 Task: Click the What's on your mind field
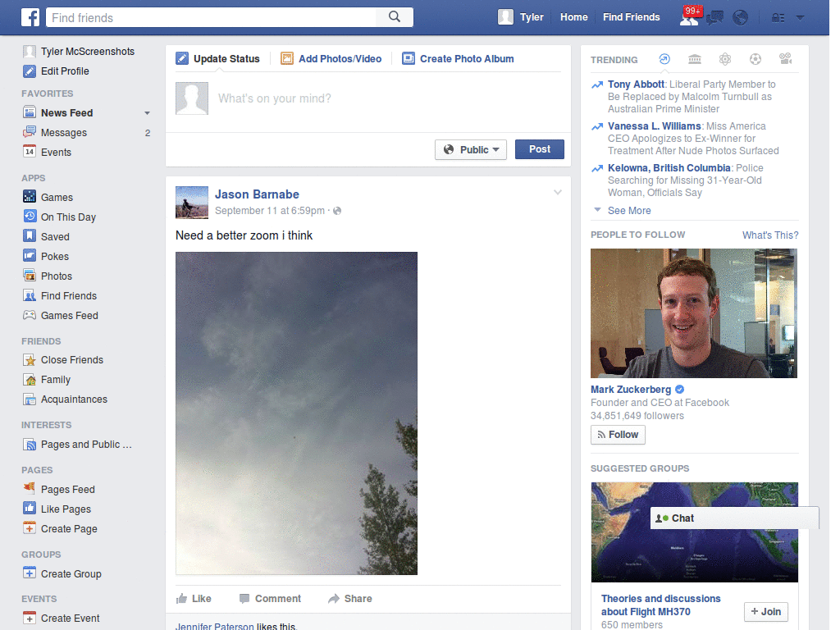click(x=388, y=98)
